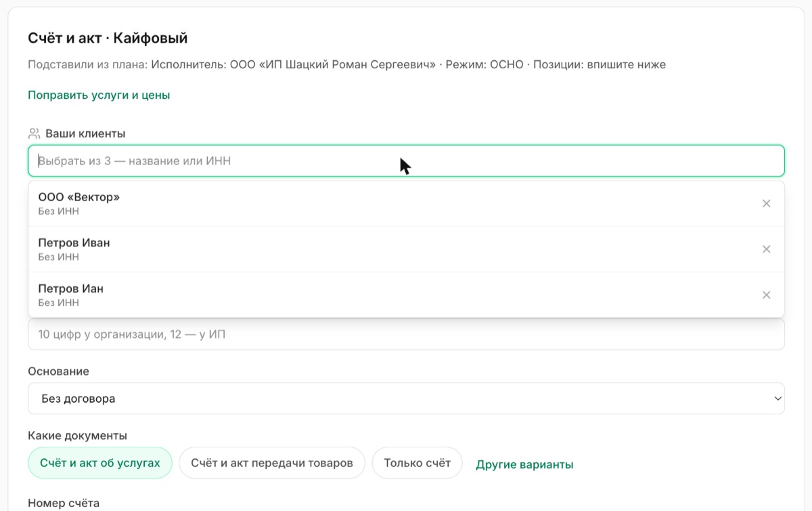Click the people icon beside Ваши клиенты
This screenshot has height=511, width=812.
pyautogui.click(x=34, y=133)
